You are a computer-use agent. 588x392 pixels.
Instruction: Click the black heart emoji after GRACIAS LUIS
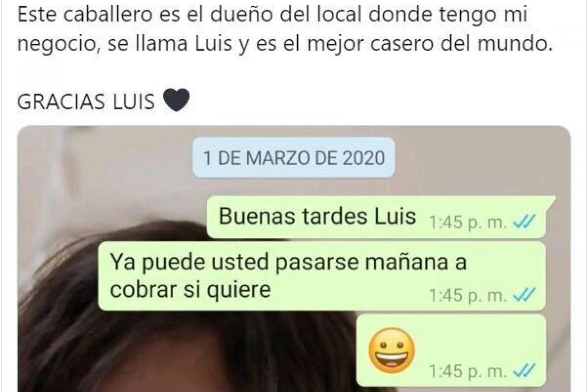pyautogui.click(x=174, y=101)
